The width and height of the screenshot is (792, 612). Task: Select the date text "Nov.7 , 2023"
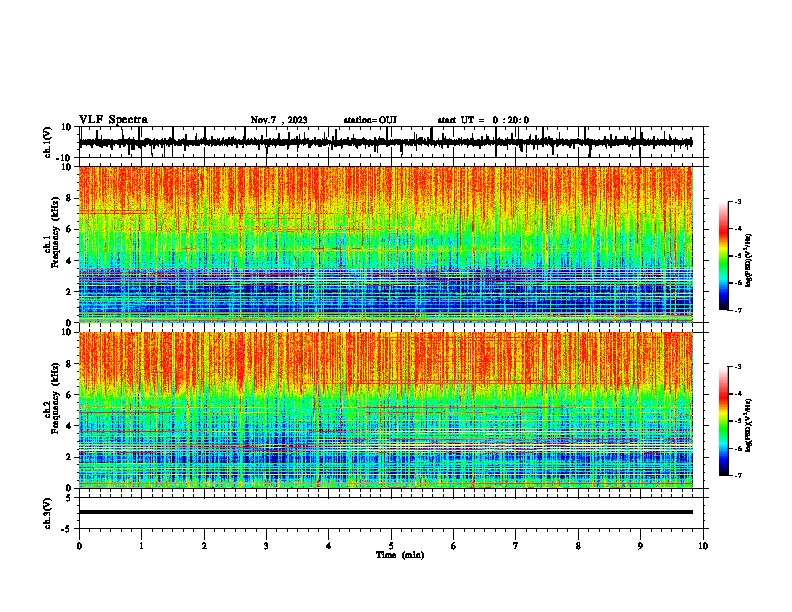tap(279, 120)
